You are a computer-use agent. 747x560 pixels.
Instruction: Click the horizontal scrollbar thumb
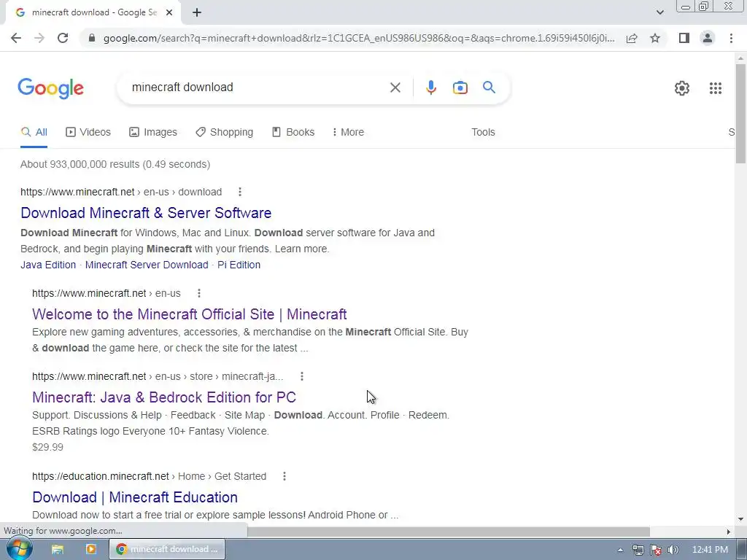448,532
